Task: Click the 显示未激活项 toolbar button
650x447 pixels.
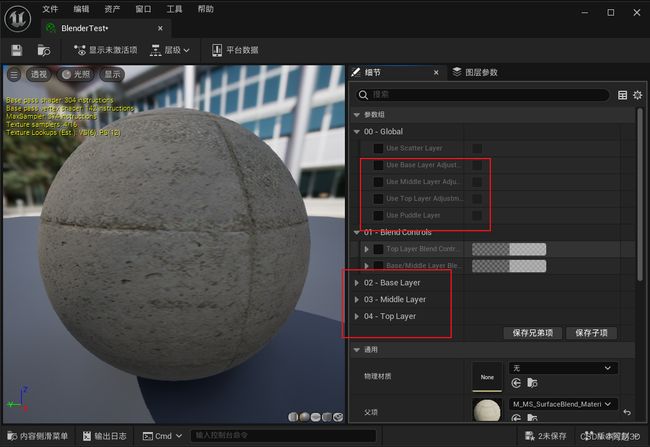Action: [105, 50]
